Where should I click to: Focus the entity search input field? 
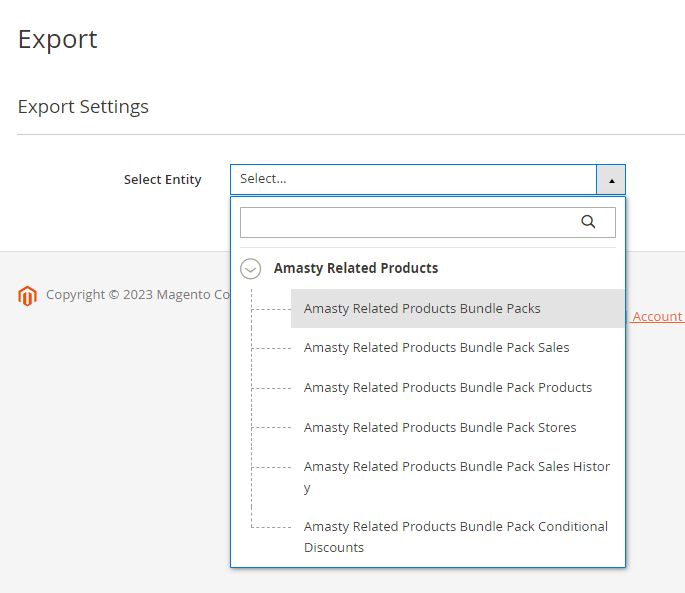(428, 222)
